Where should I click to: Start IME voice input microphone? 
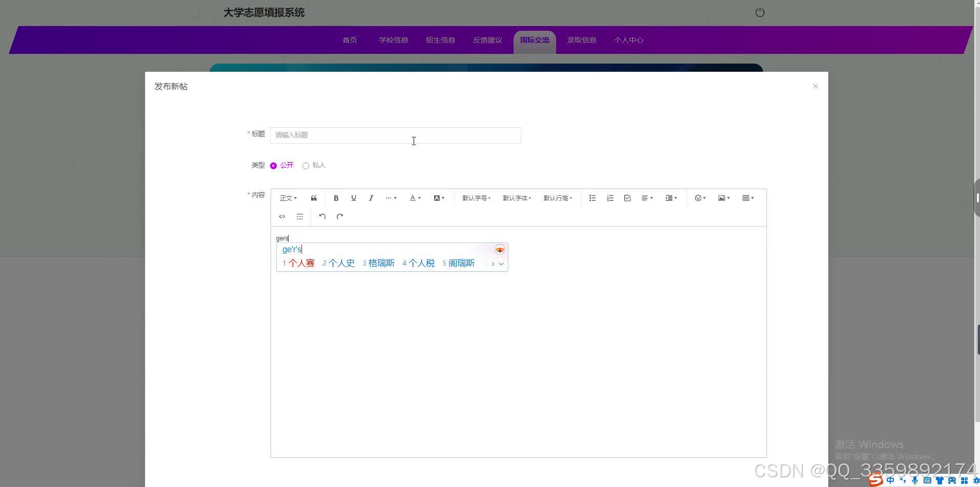click(915, 480)
